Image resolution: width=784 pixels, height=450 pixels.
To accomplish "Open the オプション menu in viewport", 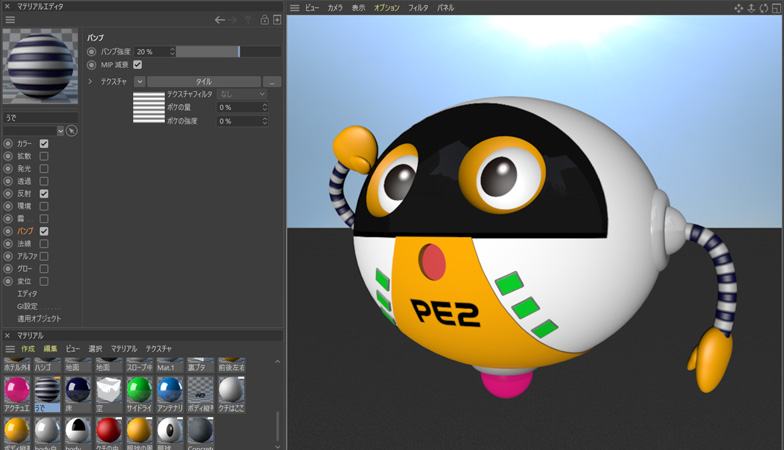I will (386, 7).
